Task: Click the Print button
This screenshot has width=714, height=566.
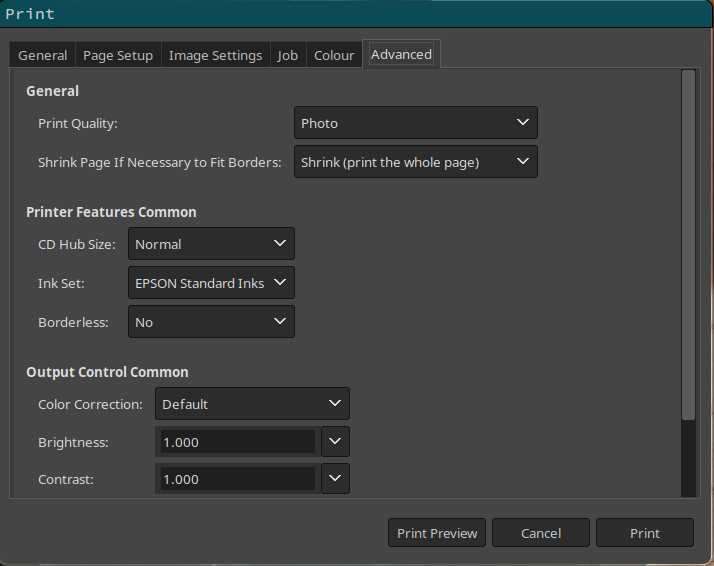Action: point(644,533)
